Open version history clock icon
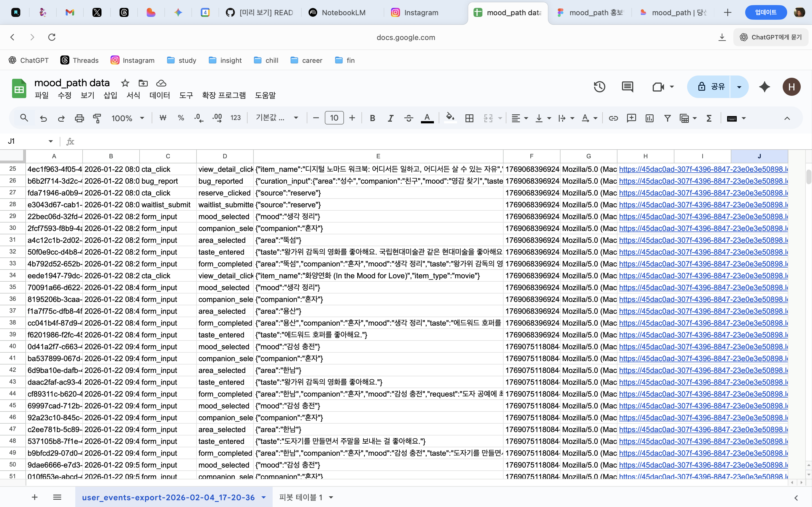This screenshot has height=507, width=812. click(x=599, y=87)
